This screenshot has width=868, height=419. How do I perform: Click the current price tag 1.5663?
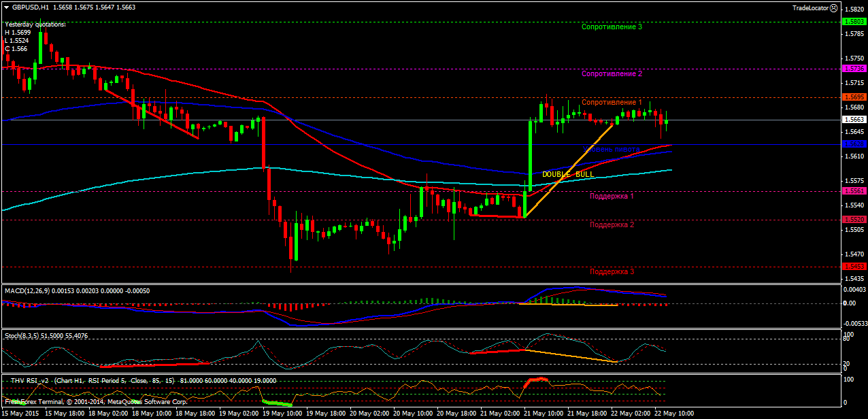pos(854,120)
